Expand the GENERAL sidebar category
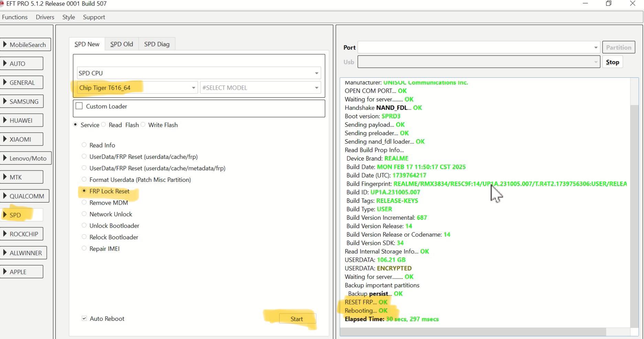644x339 pixels. click(x=21, y=83)
